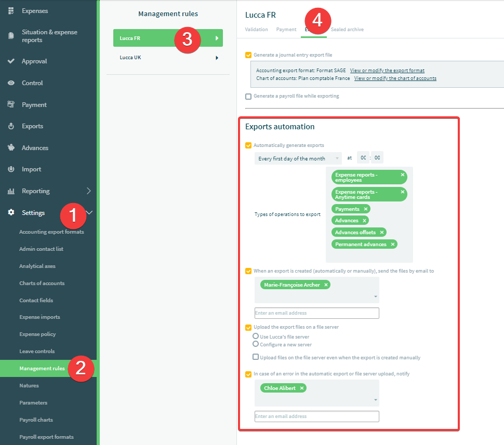Click the Advances piggy bank icon
Viewport: 504px width, 445px height.
point(11,147)
